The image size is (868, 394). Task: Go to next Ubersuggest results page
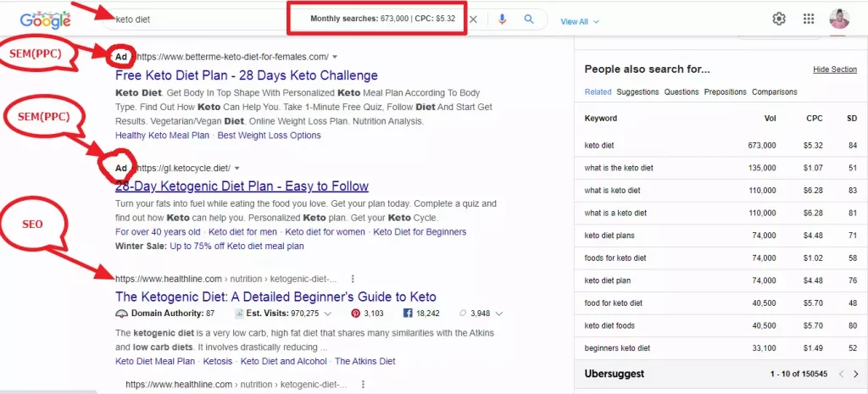856,374
